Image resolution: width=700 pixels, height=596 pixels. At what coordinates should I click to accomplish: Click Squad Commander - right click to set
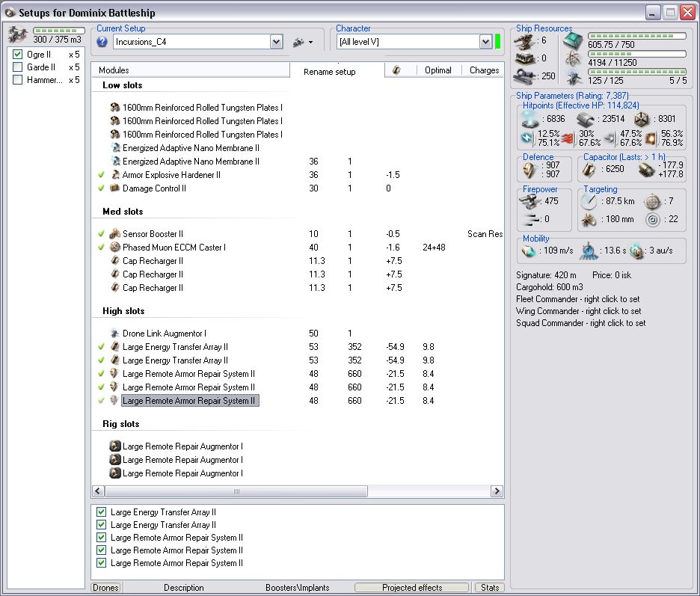point(581,323)
